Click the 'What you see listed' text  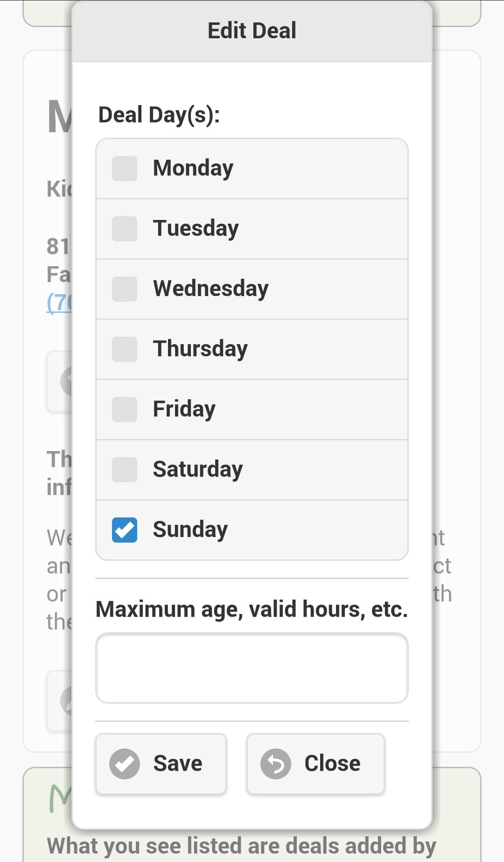click(242, 846)
